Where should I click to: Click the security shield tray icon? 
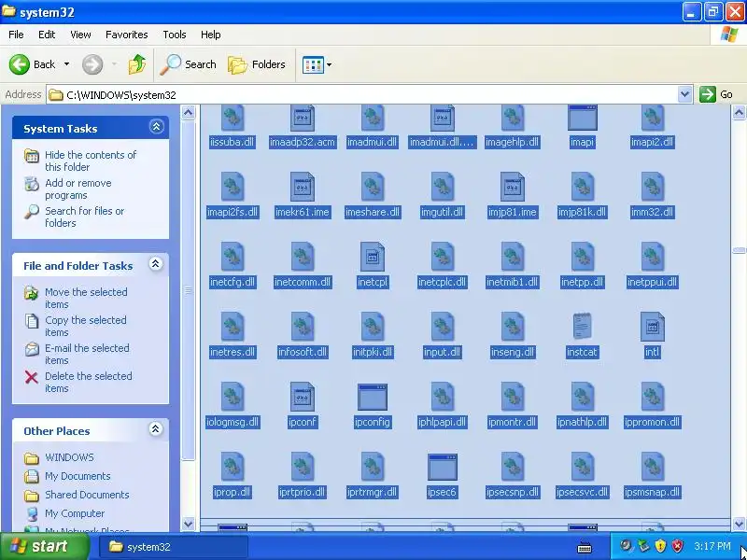click(660, 546)
